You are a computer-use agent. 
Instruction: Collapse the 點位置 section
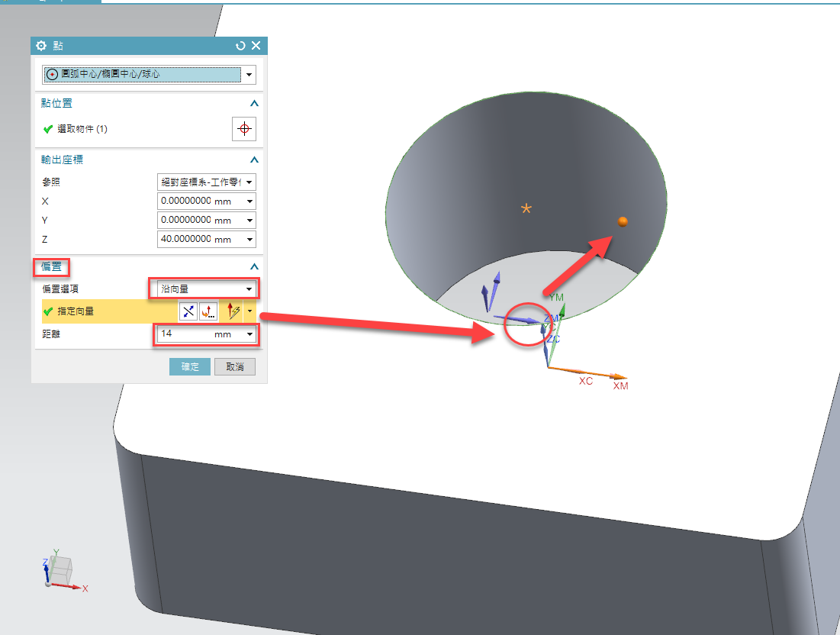point(254,103)
